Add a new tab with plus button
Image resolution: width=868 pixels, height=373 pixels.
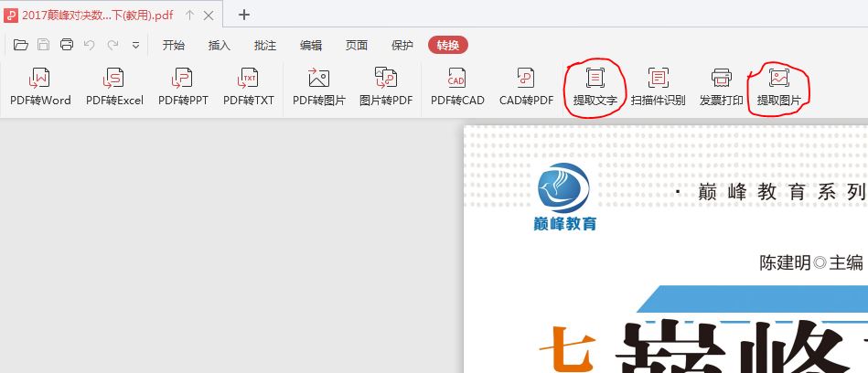click(243, 15)
